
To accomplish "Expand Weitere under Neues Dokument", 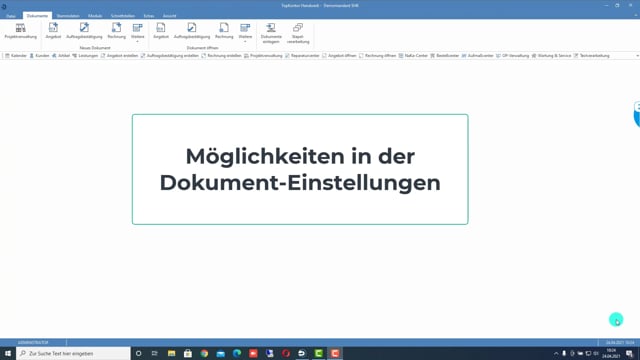I will coord(138,33).
